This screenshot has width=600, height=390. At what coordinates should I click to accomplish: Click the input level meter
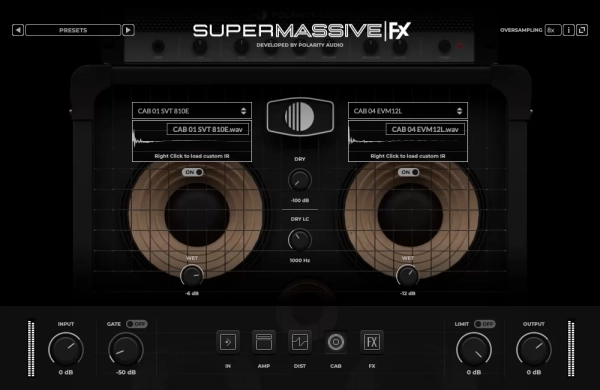(31, 348)
